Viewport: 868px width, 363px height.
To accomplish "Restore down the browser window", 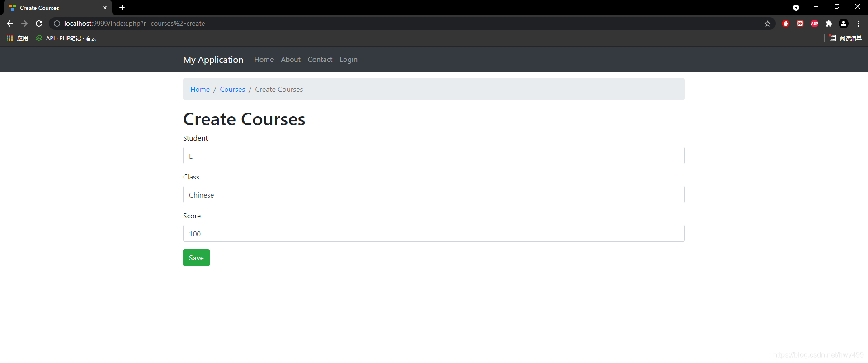I will point(837,7).
